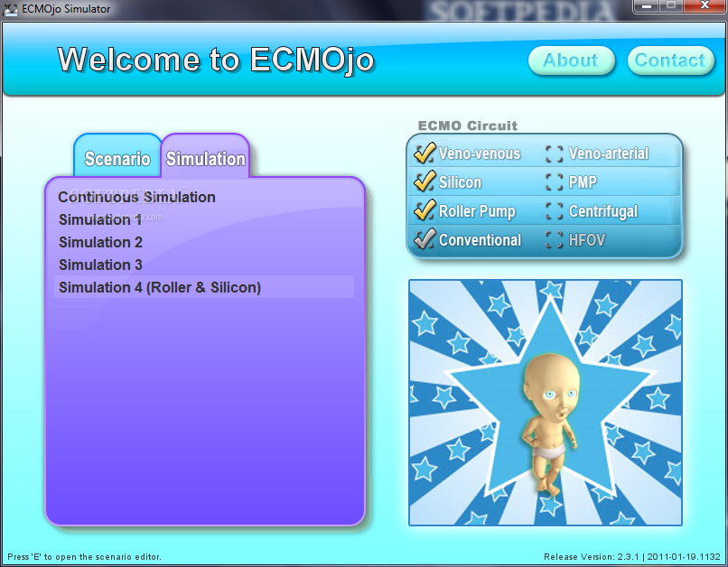The width and height of the screenshot is (728, 567).
Task: Enable the HFOV ventilation option
Action: (554, 240)
